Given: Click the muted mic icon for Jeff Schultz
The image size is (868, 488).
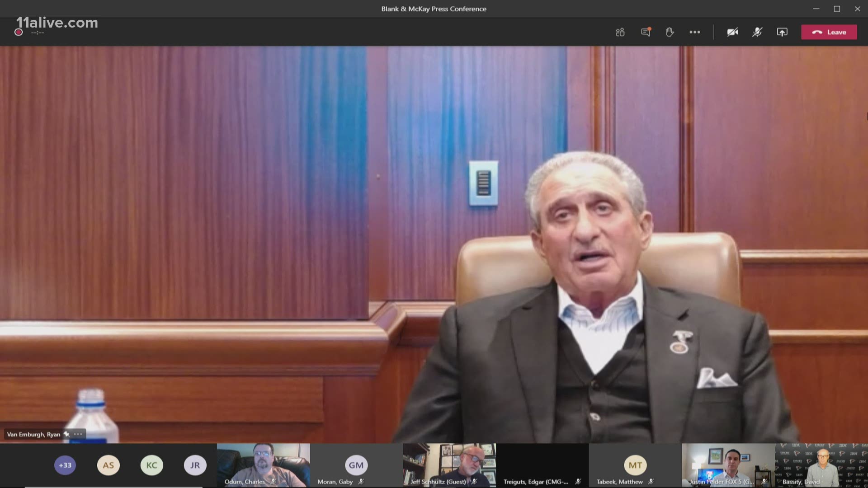Looking at the screenshot, I should [x=474, y=482].
